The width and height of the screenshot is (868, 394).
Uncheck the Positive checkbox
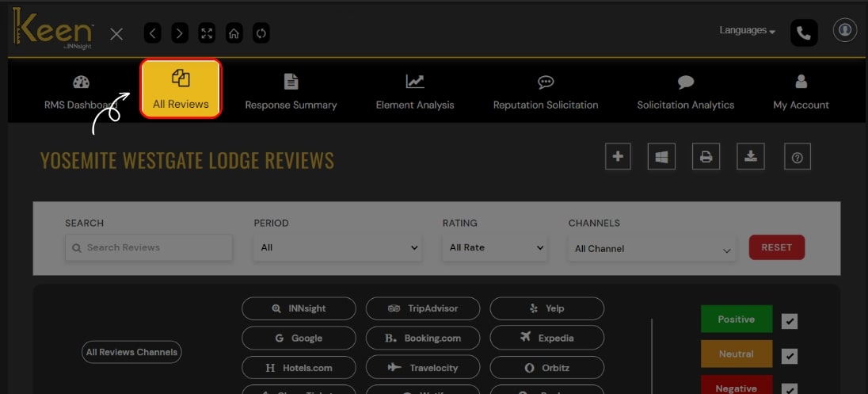(x=790, y=321)
